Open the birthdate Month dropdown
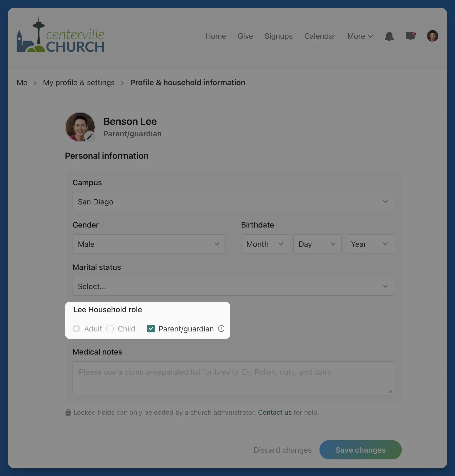Screen dimensions: 455x476 [265, 244]
